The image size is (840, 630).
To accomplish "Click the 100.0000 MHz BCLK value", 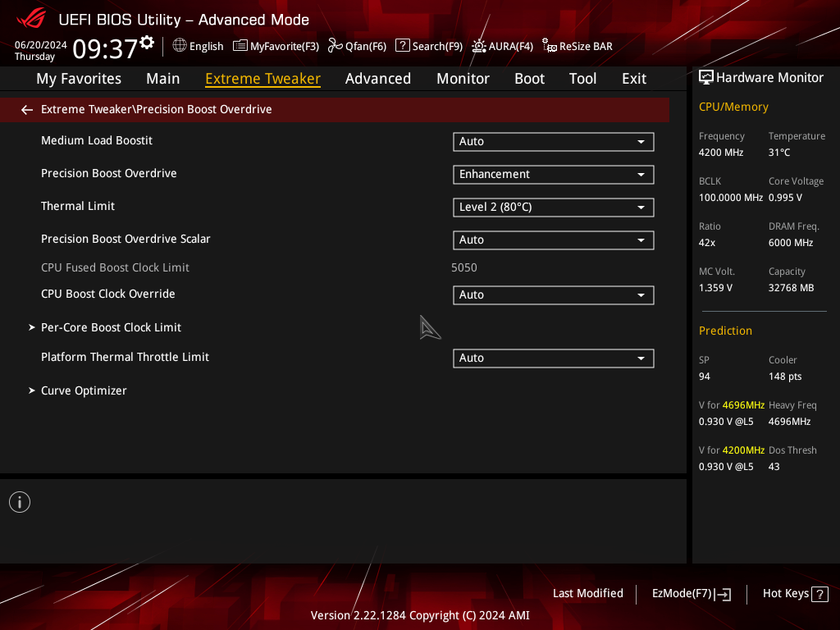I will pos(731,197).
